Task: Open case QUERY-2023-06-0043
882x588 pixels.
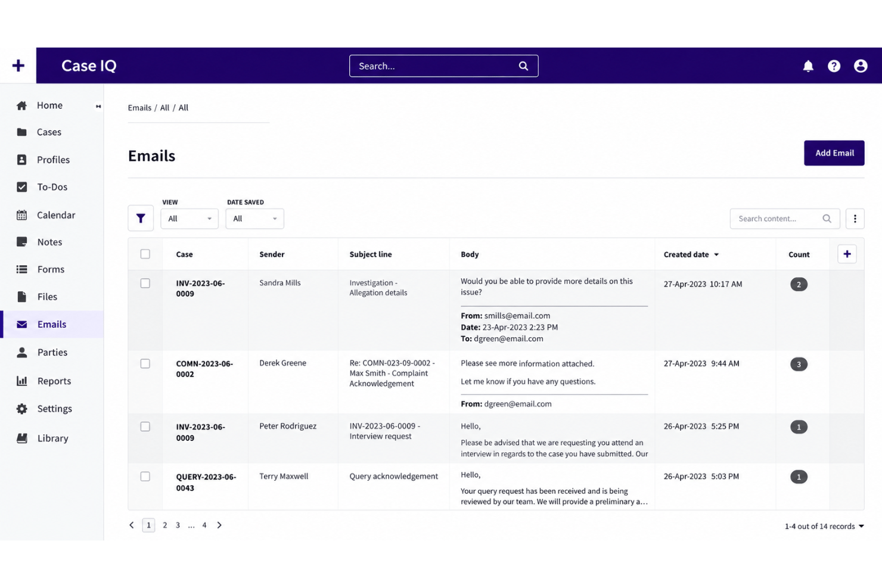Action: click(x=206, y=482)
